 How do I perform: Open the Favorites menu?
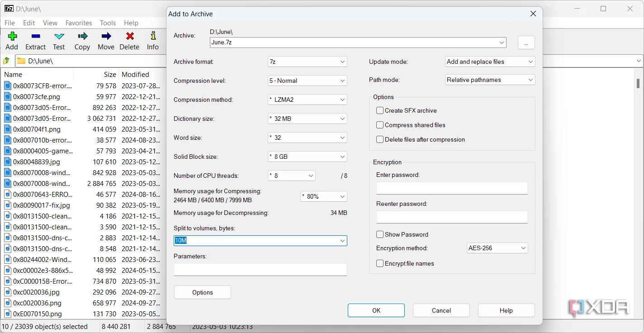tap(78, 23)
